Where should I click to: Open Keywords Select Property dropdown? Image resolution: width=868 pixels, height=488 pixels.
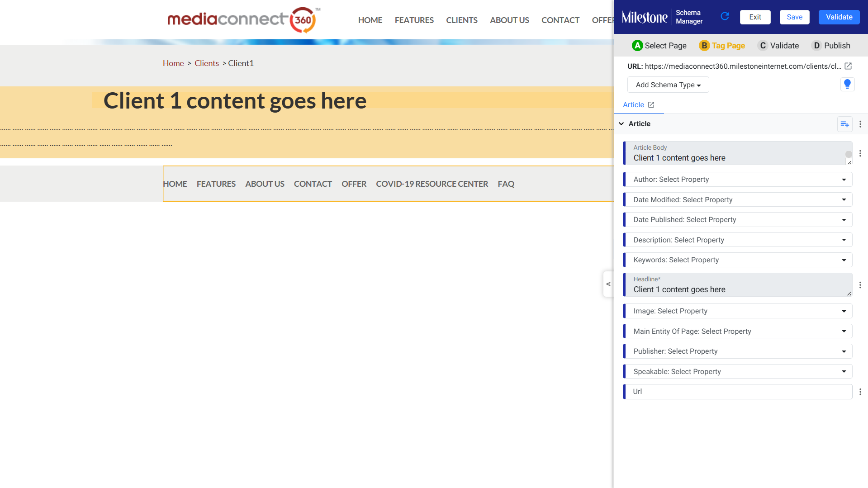click(738, 260)
